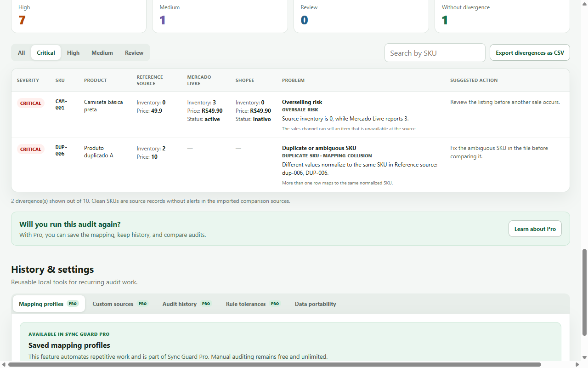Image resolution: width=588 pixels, height=368 pixels.
Task: Click the Mercado Livre column header
Action: click(x=199, y=80)
